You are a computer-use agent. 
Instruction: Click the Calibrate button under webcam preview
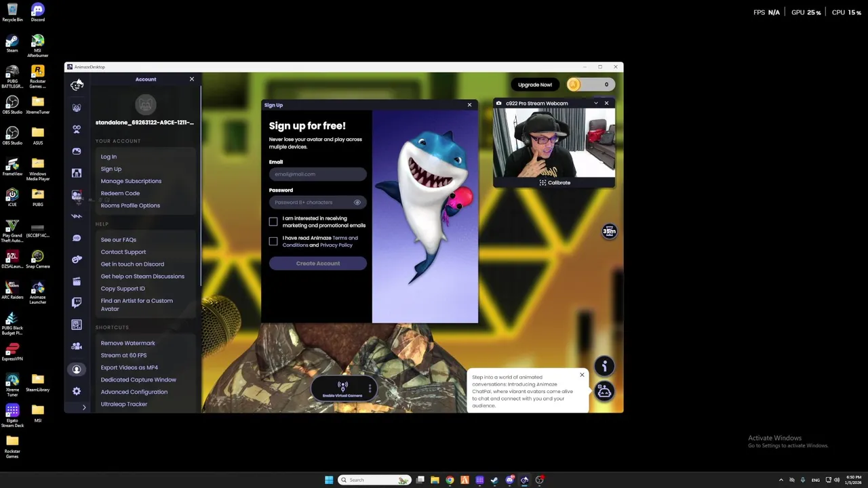point(555,182)
